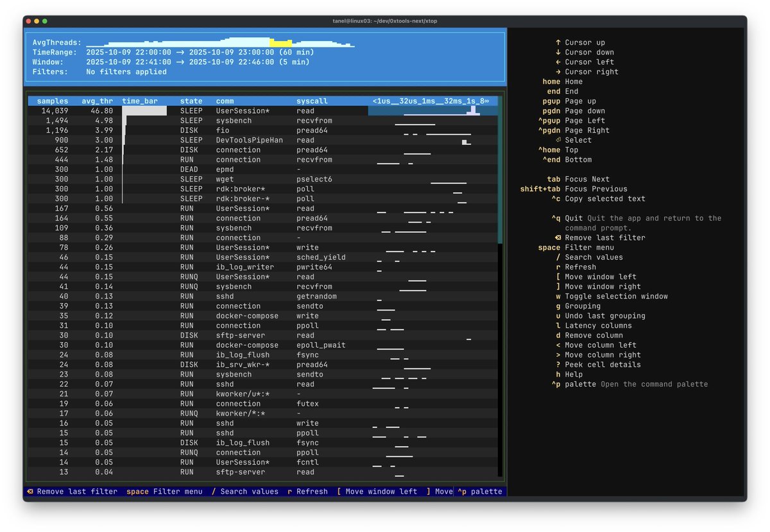Viewport: 770px width, 532px height.
Task: Click the yellow selection window in AvgThreads sparkline
Action: click(x=280, y=43)
